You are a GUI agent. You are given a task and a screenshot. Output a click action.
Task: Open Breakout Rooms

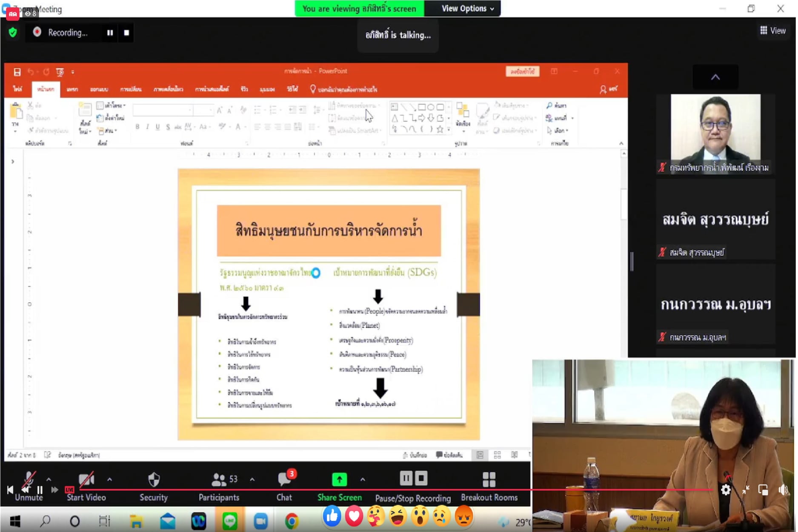tap(489, 480)
